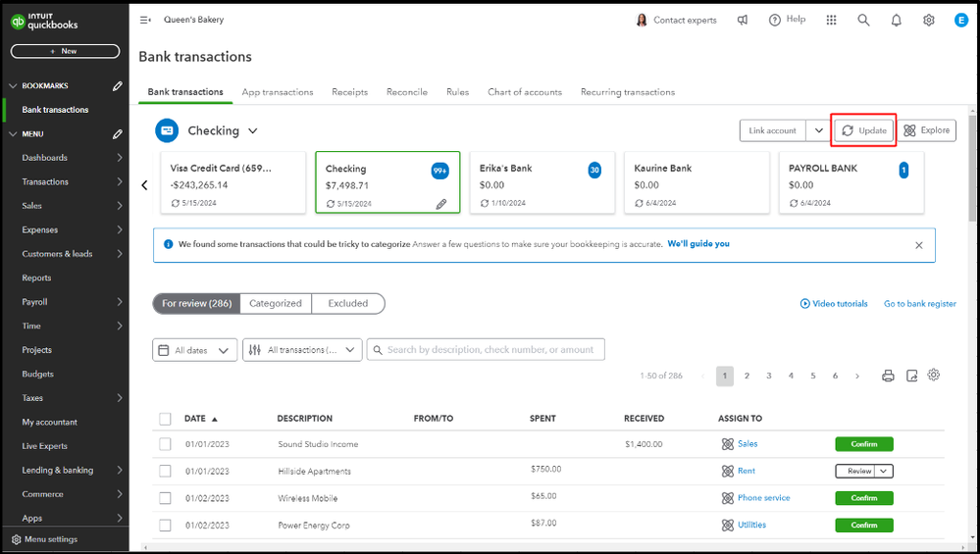Collapse the sidebar with the hamburger icon

click(145, 20)
